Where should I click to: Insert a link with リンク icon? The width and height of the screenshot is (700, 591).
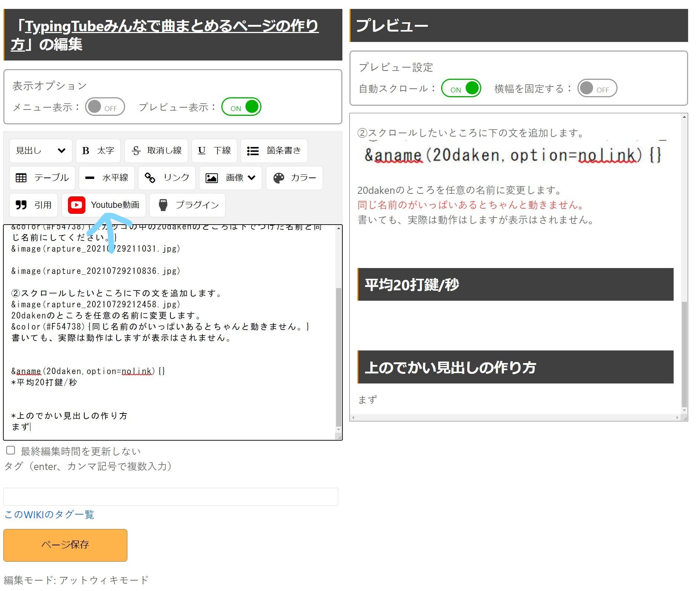point(167,178)
